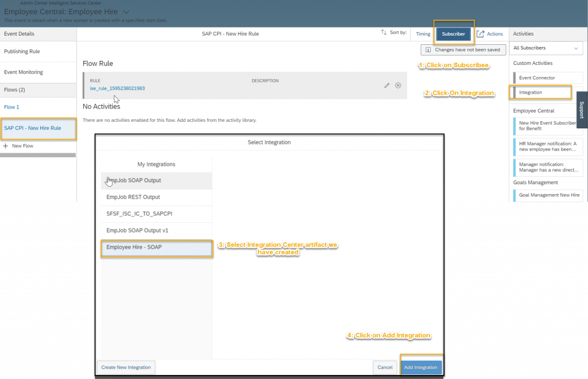This screenshot has height=379, width=588.
Task: Edit the flow rule with the pencil icon
Action: 386,86
